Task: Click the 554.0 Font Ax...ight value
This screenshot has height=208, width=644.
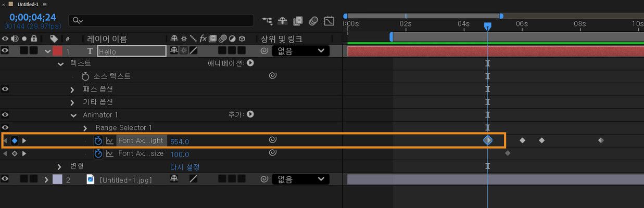Action: coord(180,141)
